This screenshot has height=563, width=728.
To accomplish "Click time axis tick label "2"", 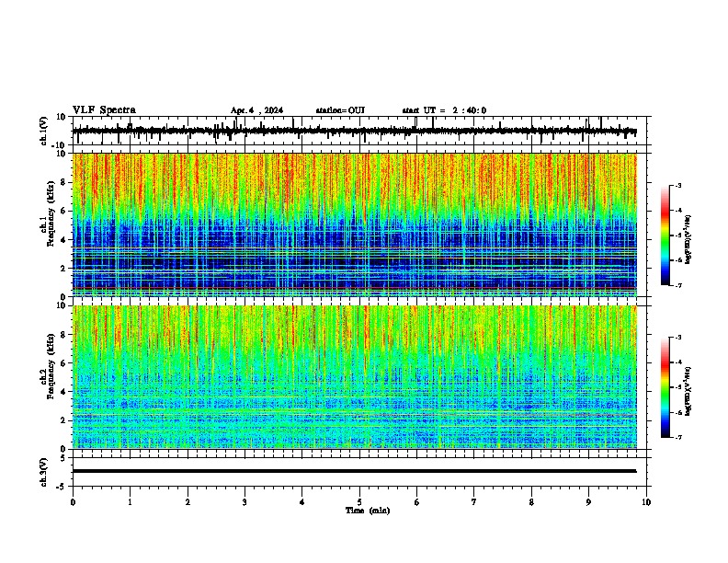I will [188, 502].
